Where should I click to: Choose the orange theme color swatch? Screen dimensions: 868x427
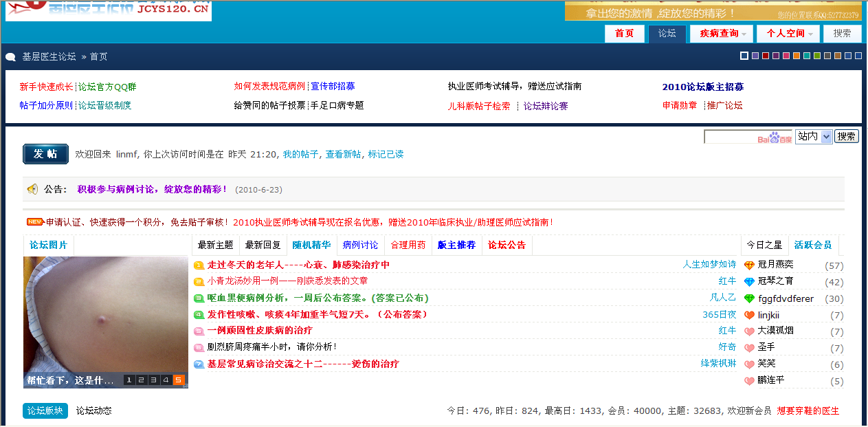coord(797,56)
